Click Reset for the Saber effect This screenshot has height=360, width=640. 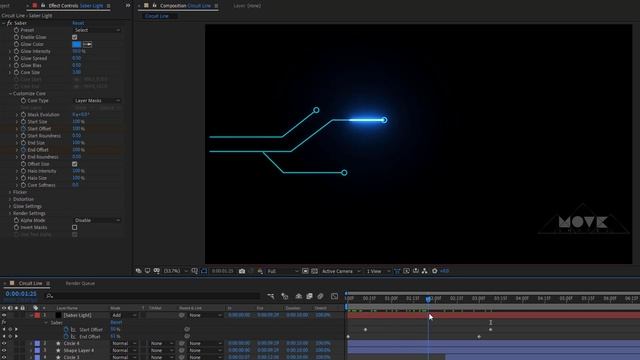(78, 23)
